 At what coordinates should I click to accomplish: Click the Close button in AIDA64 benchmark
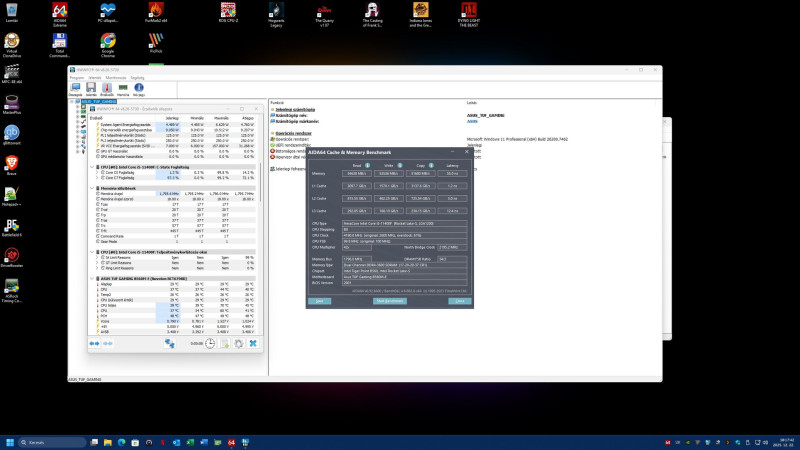coord(460,301)
